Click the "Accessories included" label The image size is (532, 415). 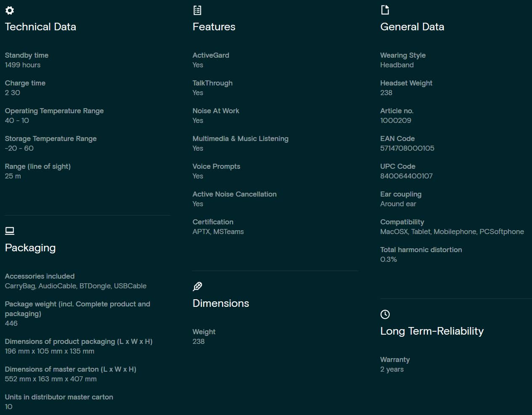coord(40,276)
